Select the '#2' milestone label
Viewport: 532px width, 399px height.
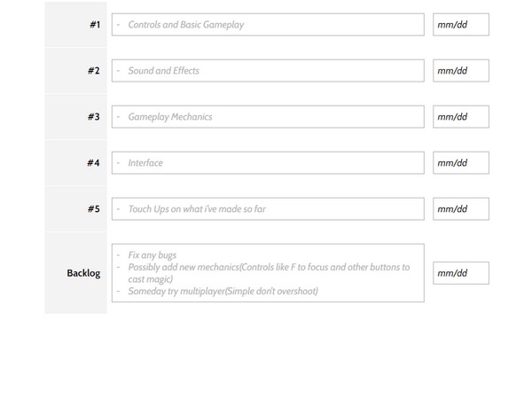click(94, 71)
